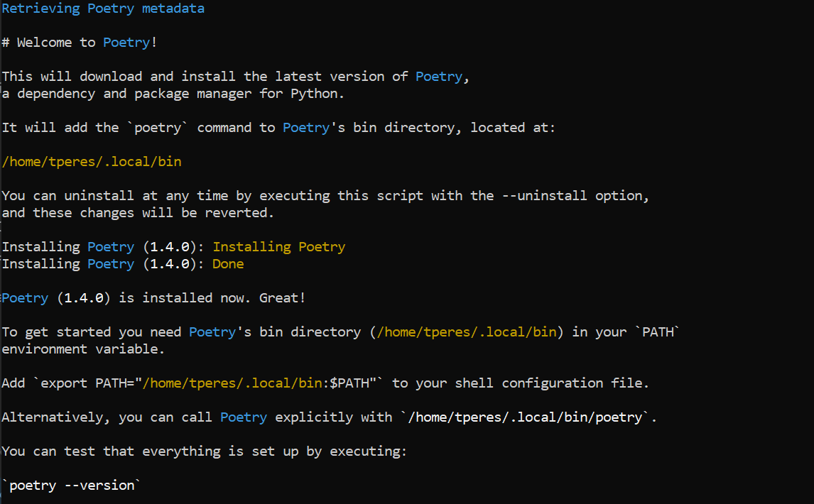Click the "$PATH" text in export command
This screenshot has height=504, width=814.
click(x=353, y=383)
